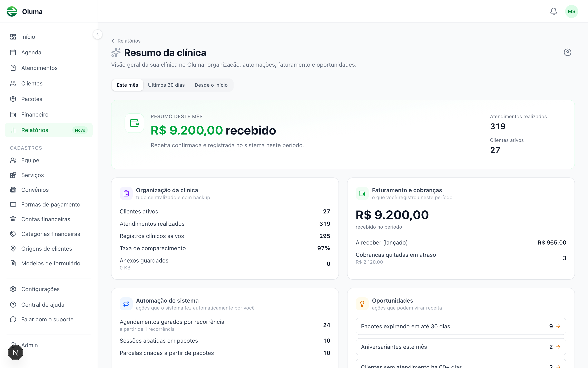Open Financeiro in the sidebar
Viewport: 588px width, 368px height.
[x=49, y=114]
